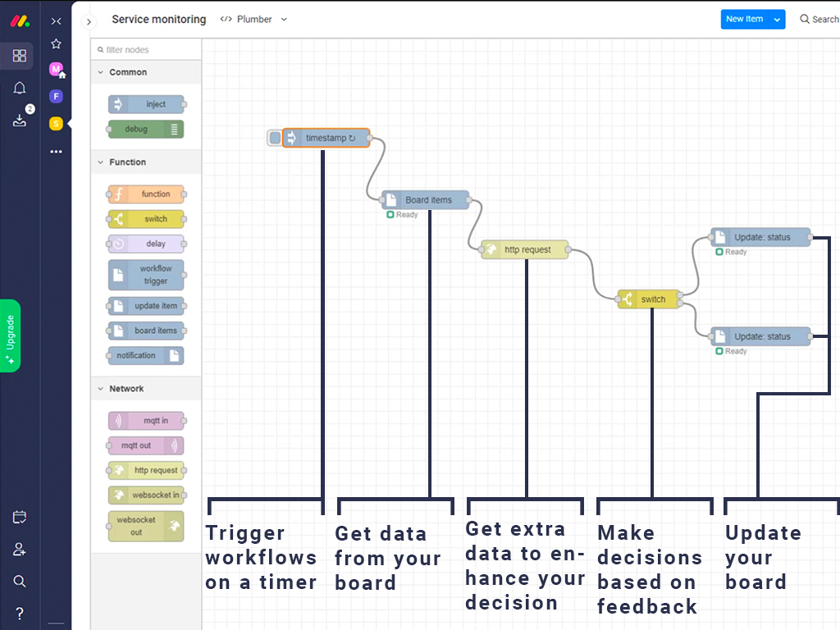Open the monday.com logo home
Viewport: 840px width, 630px height.
pos(20,21)
